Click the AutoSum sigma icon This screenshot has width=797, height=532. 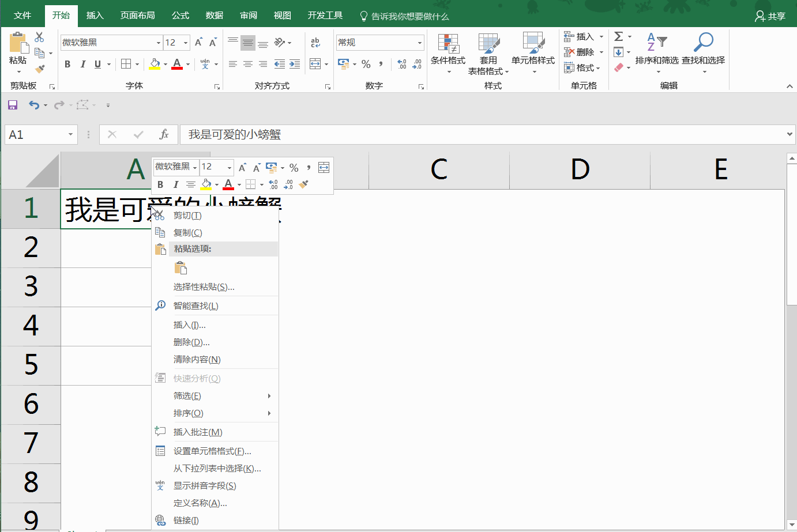pos(619,37)
